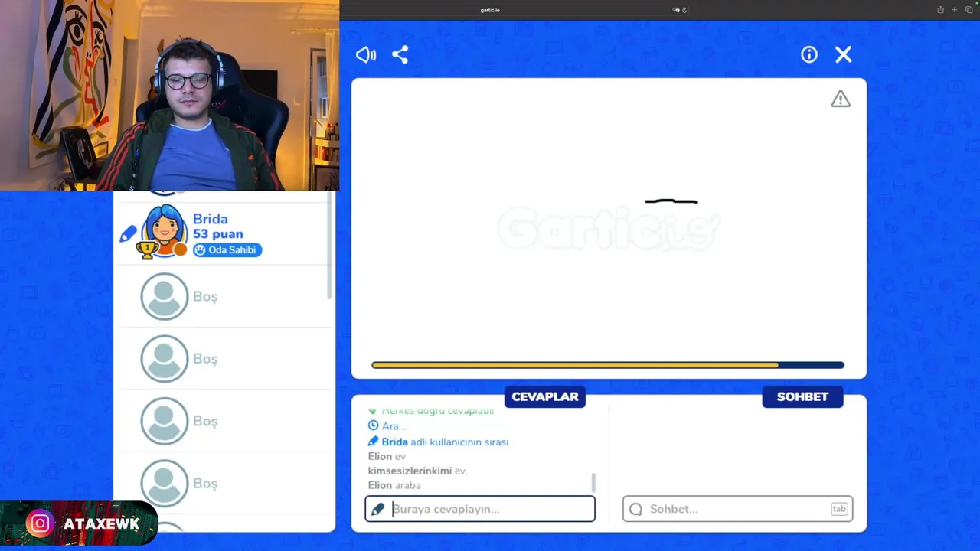Click the answers list scrollbar
The width and height of the screenshot is (980, 551).
click(593, 482)
